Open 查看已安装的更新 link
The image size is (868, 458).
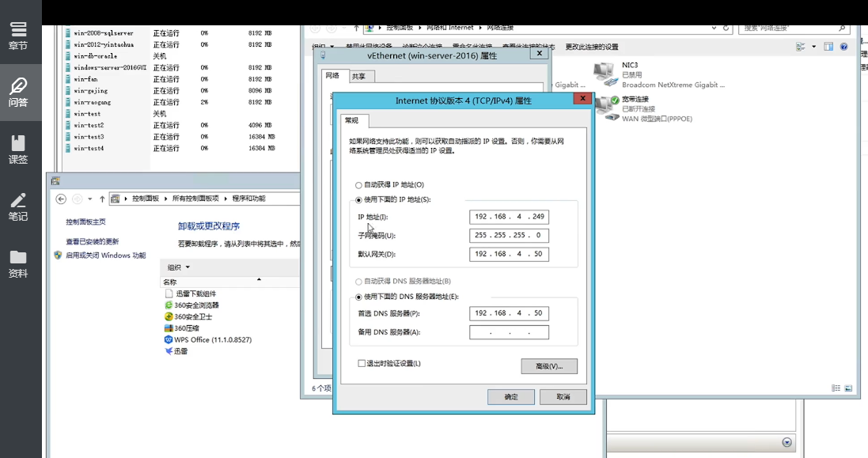[93, 242]
